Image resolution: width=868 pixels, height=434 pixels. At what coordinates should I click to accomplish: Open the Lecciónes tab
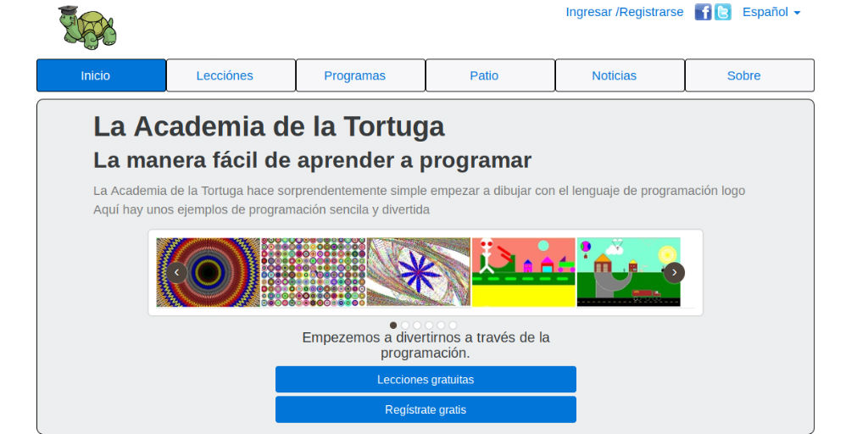pyautogui.click(x=231, y=75)
